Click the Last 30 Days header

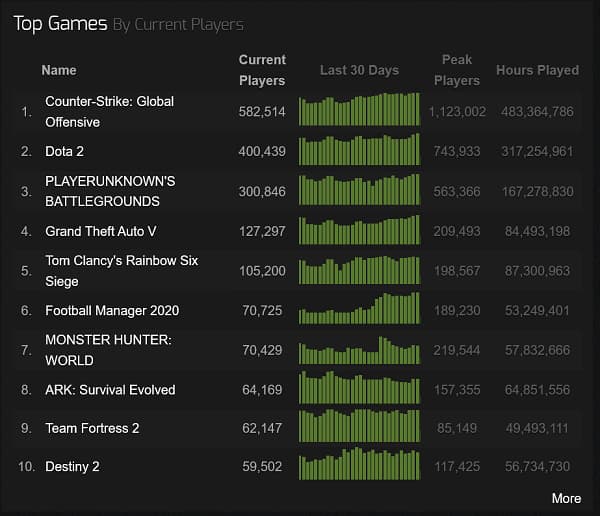coord(359,70)
